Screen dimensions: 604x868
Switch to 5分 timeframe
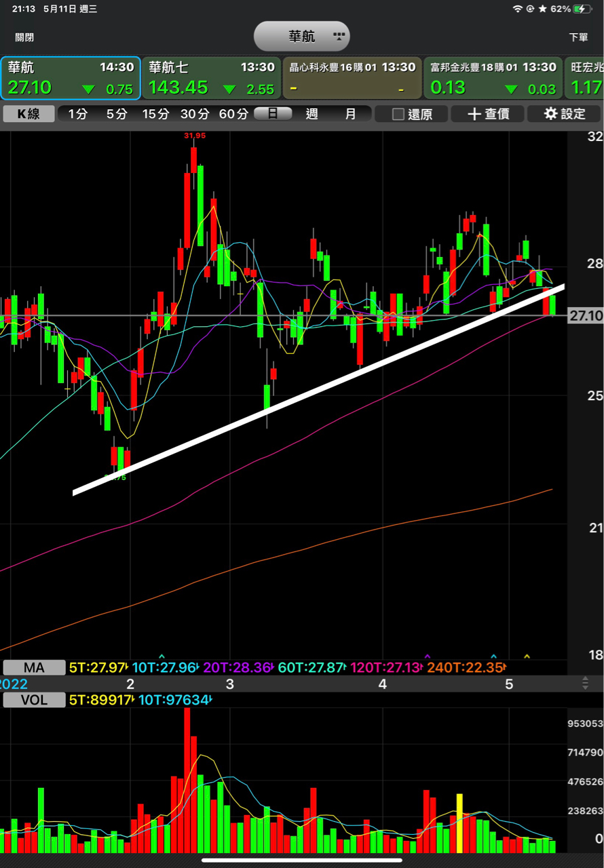pos(116,114)
